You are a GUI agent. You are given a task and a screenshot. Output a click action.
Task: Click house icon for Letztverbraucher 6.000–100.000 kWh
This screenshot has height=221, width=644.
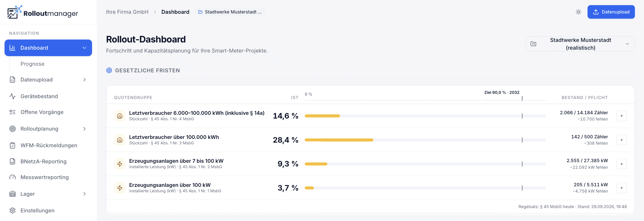coord(120,116)
